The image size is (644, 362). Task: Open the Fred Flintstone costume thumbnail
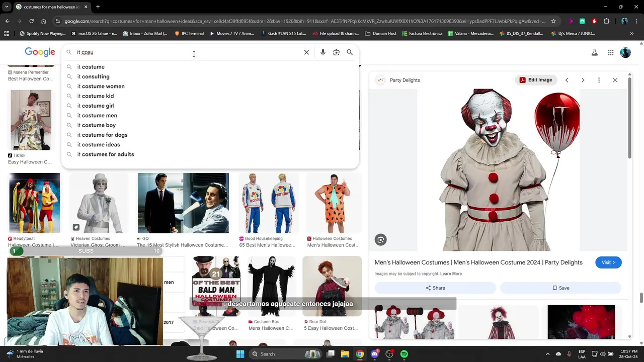pos(334,203)
